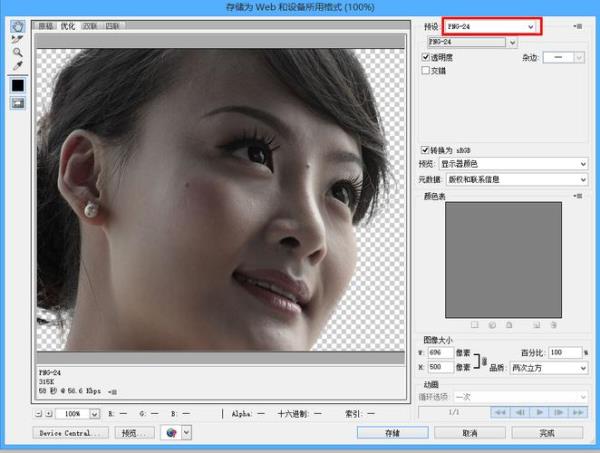Open the color table flyout menu icon
This screenshot has height=453, width=600.
(580, 196)
